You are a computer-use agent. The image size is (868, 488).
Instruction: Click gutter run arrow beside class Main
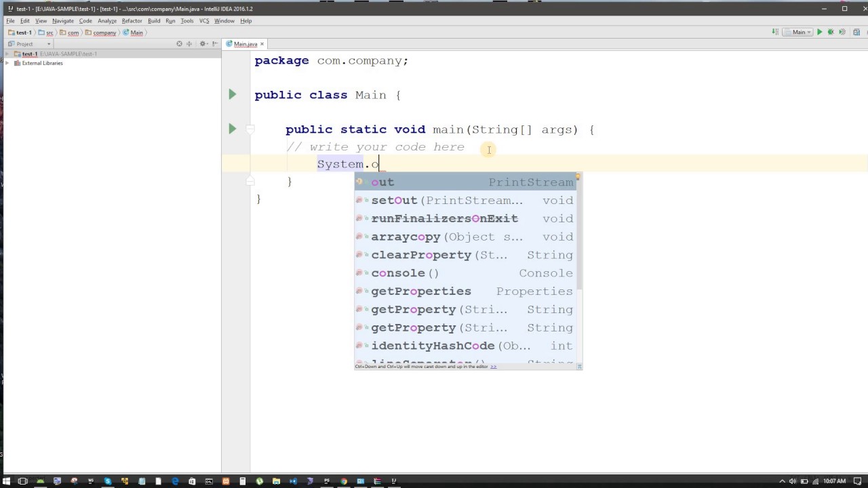[x=232, y=94]
